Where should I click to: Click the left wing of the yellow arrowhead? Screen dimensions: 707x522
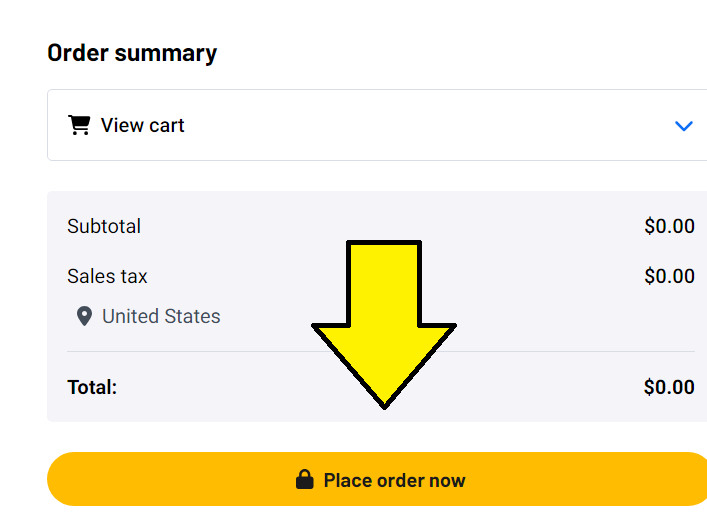[331, 333]
